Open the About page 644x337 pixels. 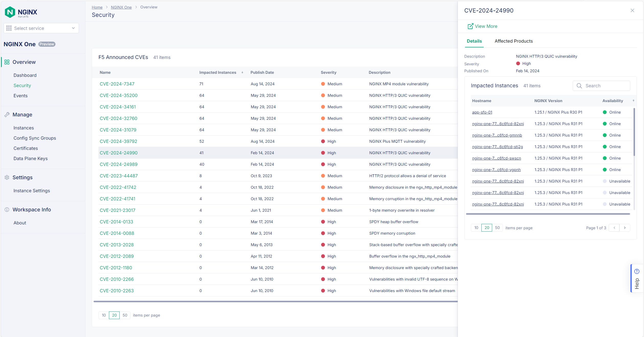click(x=20, y=223)
